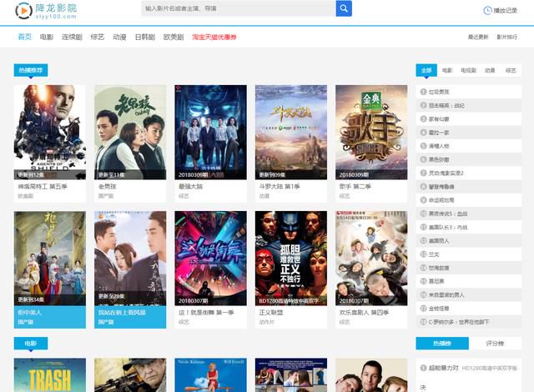Click the 老男孩 title text link
The width and height of the screenshot is (534, 392).
click(x=108, y=187)
